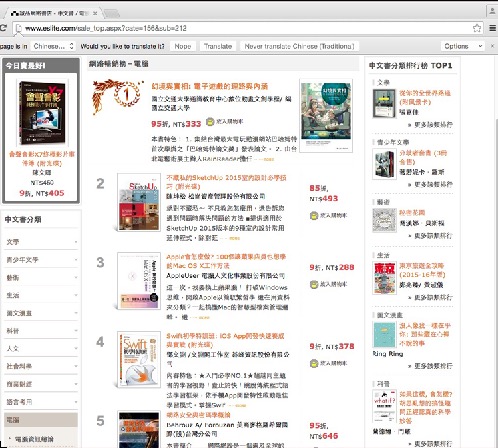Open the page language dropdown showing Chinese
This screenshot has width=498, height=448.
[x=53, y=46]
